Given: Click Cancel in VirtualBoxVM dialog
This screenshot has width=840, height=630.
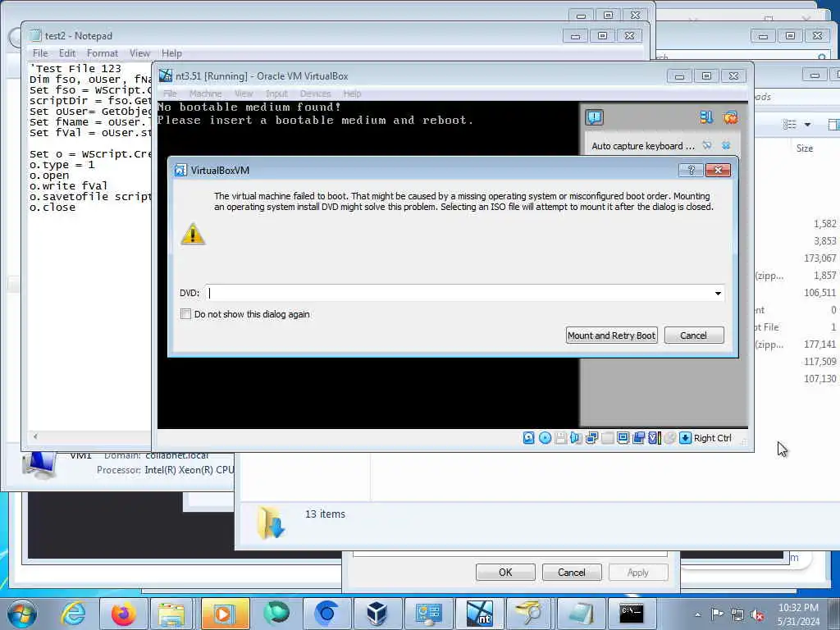Looking at the screenshot, I should (x=694, y=336).
